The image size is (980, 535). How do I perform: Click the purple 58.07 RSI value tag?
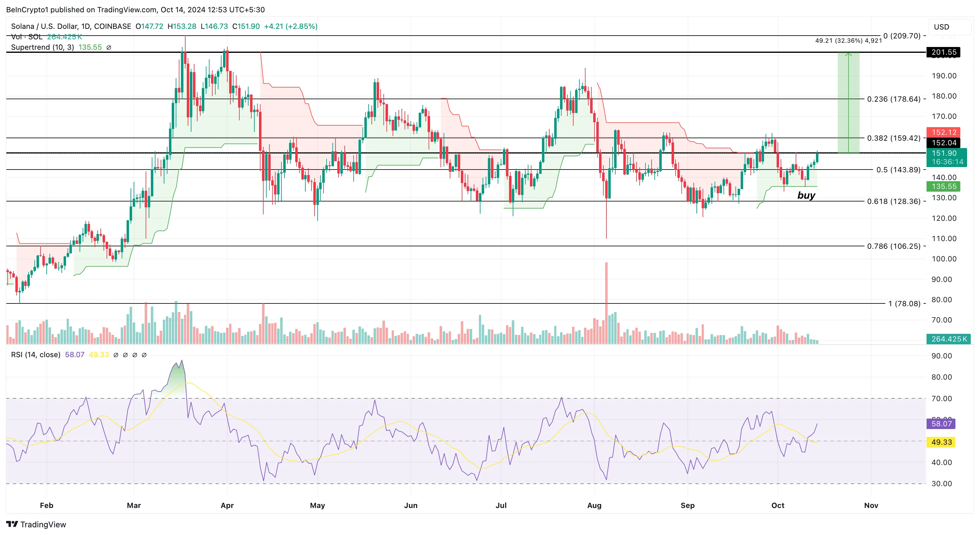[x=941, y=424]
